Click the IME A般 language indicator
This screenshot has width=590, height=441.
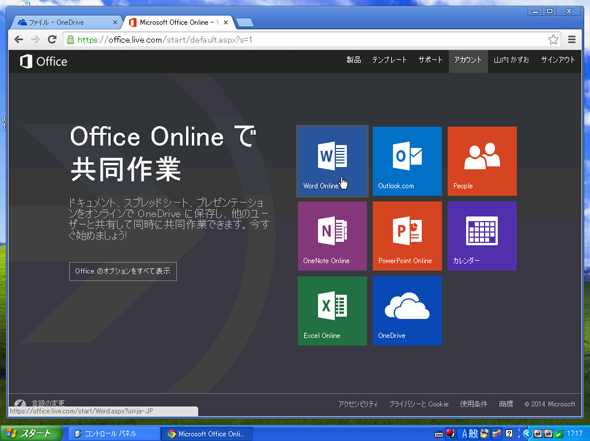(x=470, y=434)
